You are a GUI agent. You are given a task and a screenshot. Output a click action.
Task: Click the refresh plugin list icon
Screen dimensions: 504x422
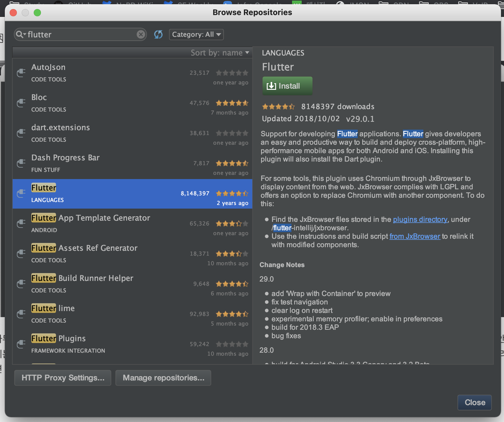158,34
